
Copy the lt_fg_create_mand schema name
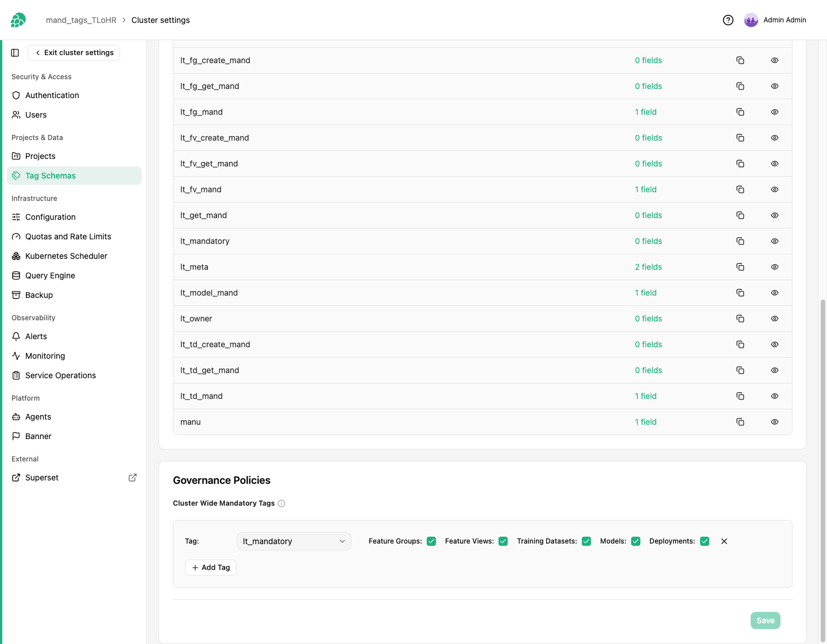point(740,60)
